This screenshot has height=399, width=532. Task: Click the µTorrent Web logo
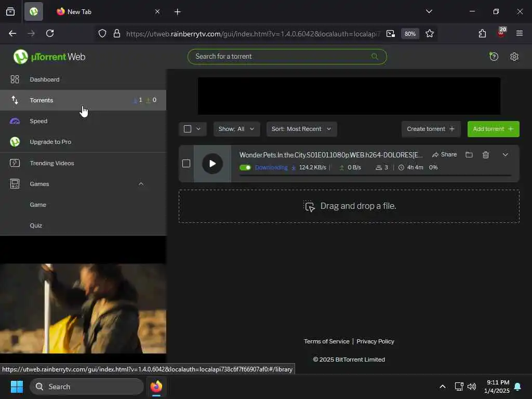49,57
